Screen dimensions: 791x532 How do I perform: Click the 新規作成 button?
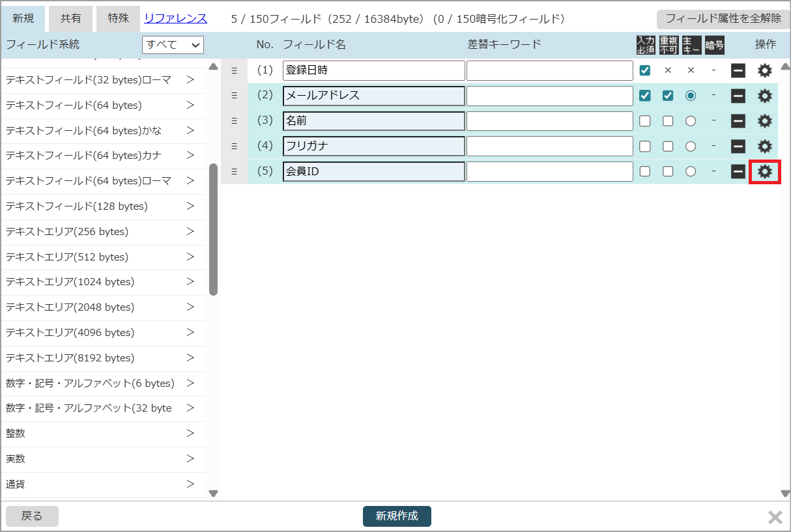click(x=397, y=516)
